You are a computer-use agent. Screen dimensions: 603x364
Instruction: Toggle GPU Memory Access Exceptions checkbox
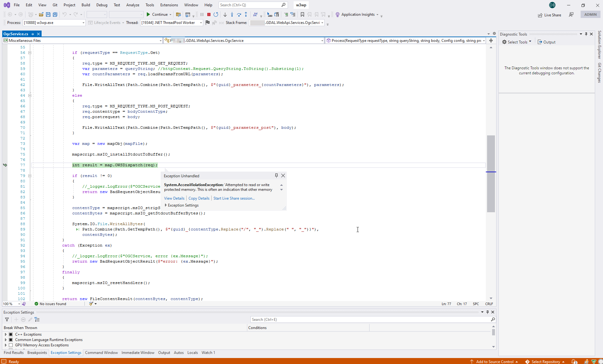pyautogui.click(x=11, y=345)
